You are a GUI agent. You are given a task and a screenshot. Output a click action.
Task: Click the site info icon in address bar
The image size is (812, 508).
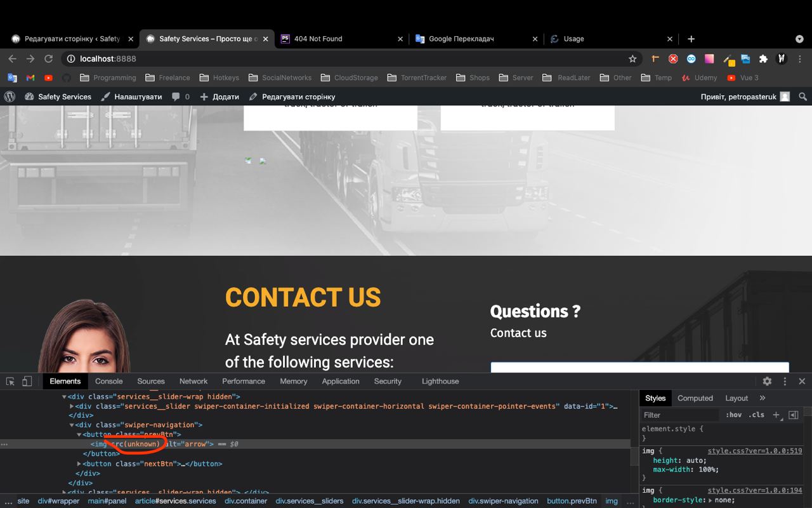tap(70, 58)
